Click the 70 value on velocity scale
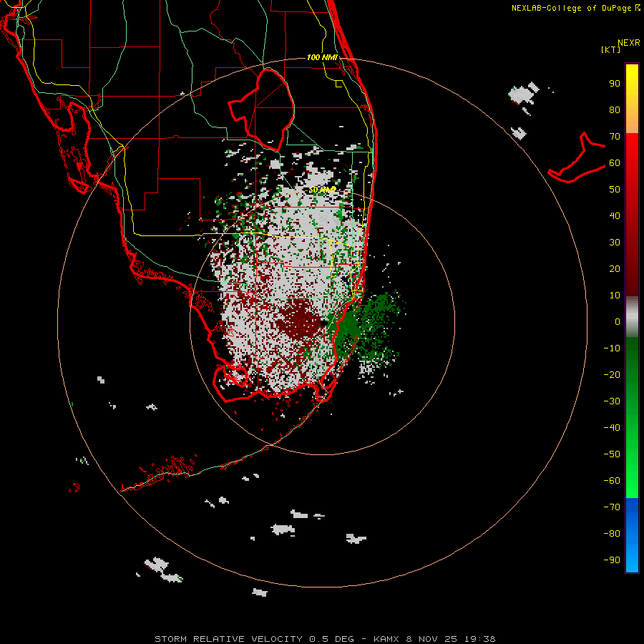The height and width of the screenshot is (644, 644). [615, 137]
